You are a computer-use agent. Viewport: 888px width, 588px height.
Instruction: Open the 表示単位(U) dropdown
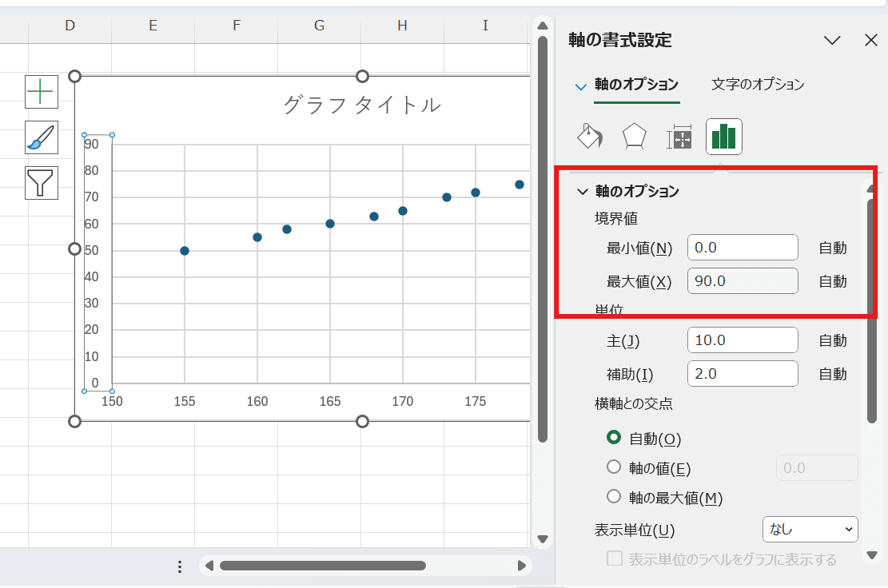click(x=810, y=529)
